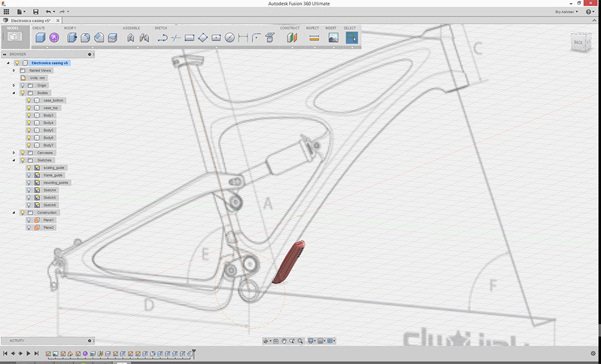Viewport: 601px width, 364px height.
Task: Expand the Origin folder
Action: 14,85
